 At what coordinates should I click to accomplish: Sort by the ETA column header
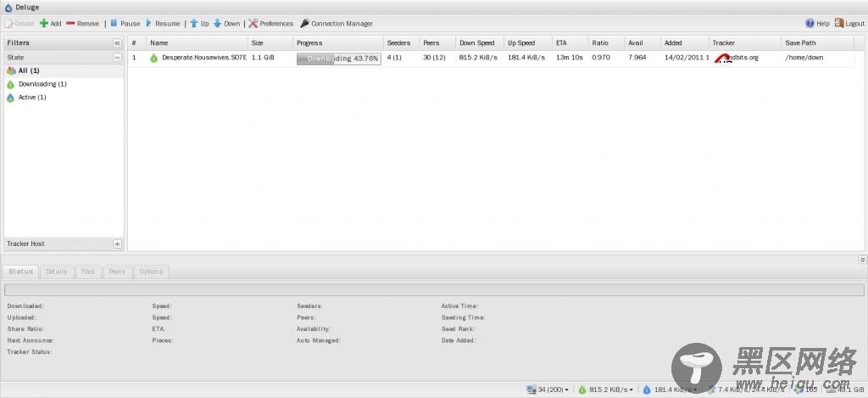point(570,42)
